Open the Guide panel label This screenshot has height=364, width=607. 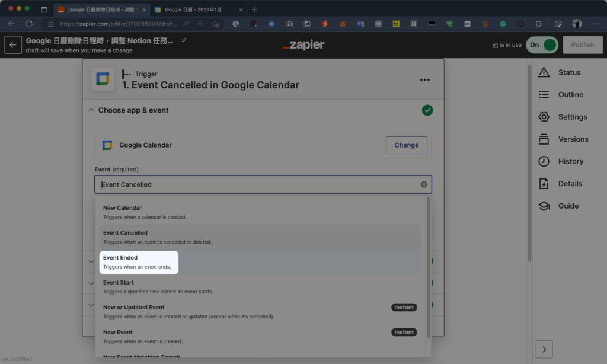(568, 206)
